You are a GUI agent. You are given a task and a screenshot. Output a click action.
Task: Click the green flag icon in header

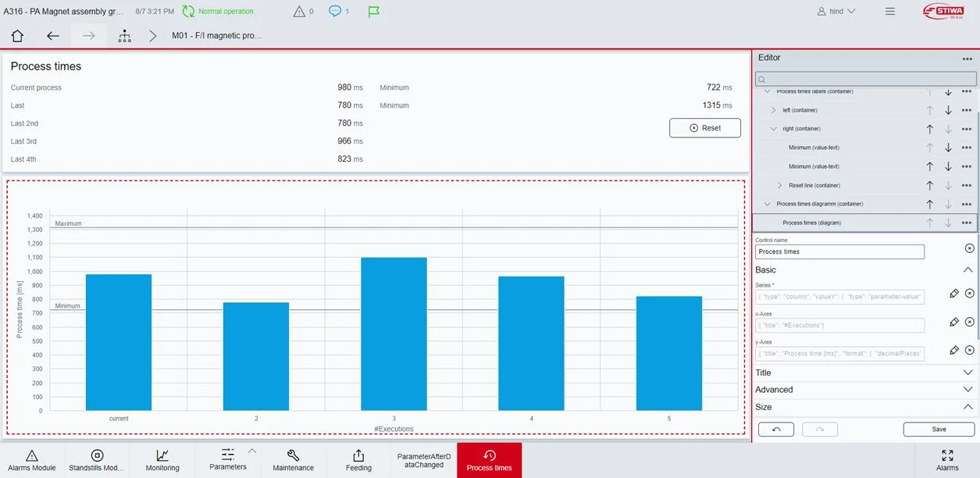coord(373,11)
